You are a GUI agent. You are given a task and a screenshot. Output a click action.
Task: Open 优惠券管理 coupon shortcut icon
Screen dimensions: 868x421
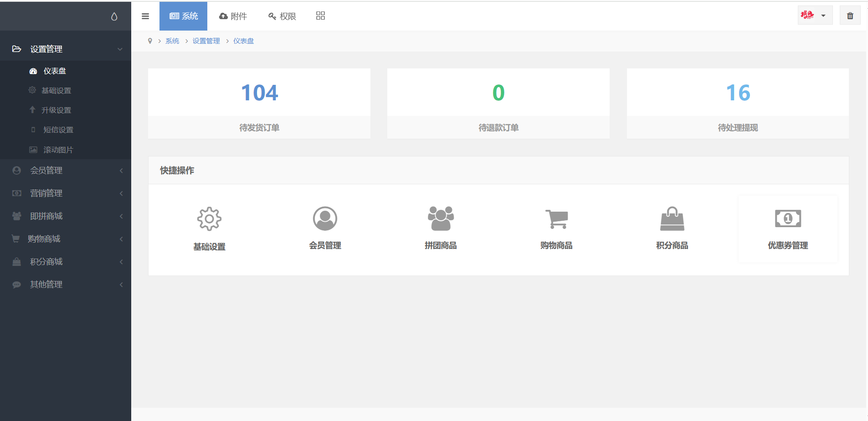tap(788, 219)
